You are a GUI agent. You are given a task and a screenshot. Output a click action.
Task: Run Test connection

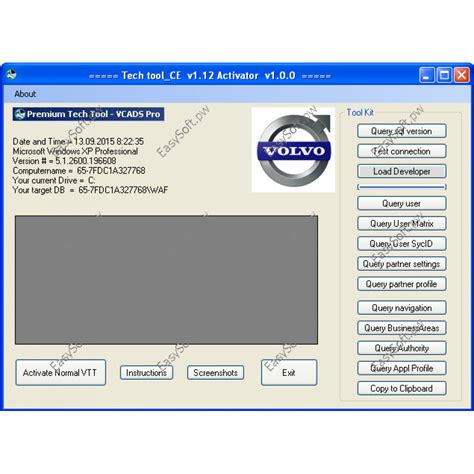click(402, 151)
